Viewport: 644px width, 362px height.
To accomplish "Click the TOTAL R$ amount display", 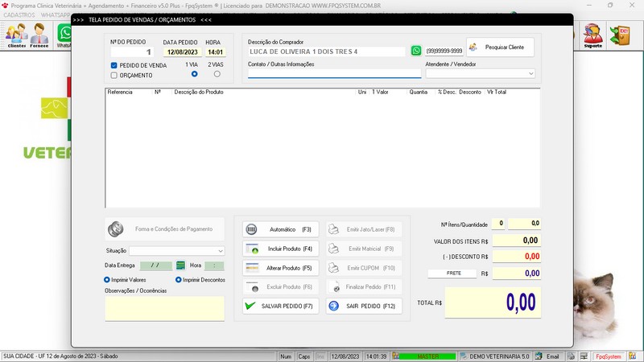I will click(493, 302).
